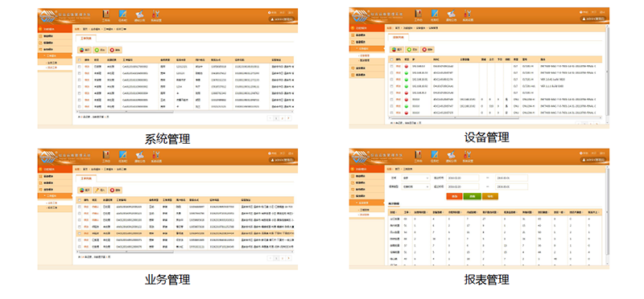The image size is (644, 299).
Task: Click the colorful pie-chart toolbar button in 业务管理 panel
Action: pyautogui.click(x=85, y=190)
